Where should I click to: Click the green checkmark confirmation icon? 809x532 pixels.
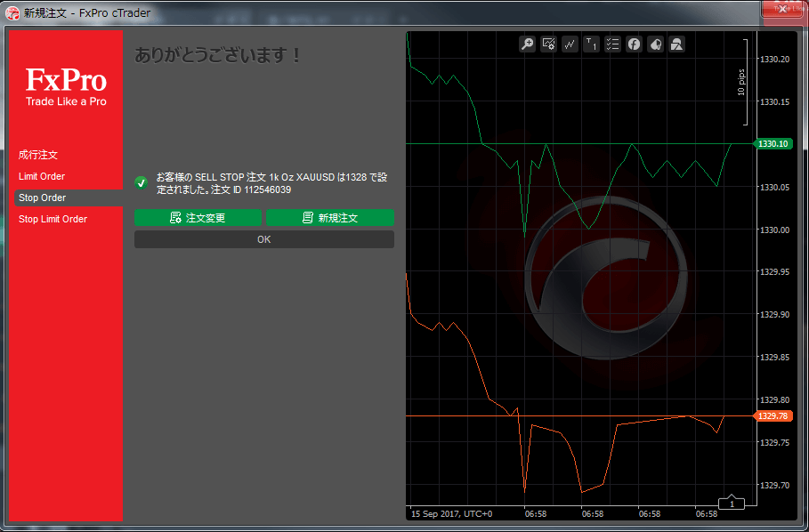[141, 183]
